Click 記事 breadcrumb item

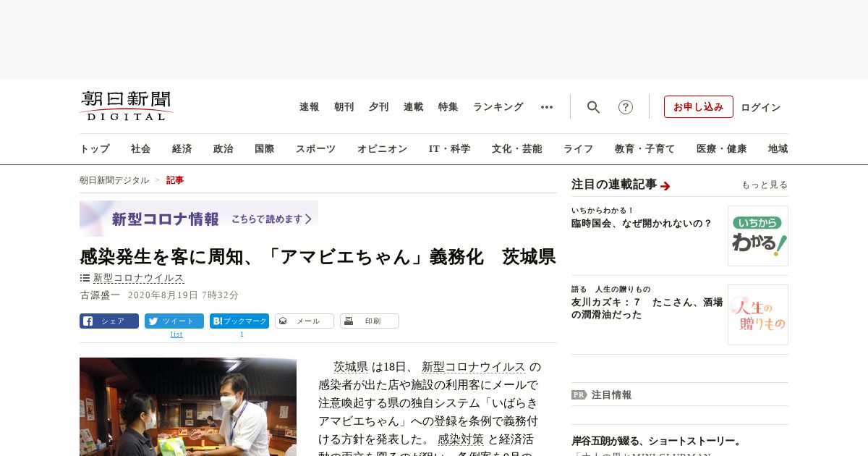[175, 180]
